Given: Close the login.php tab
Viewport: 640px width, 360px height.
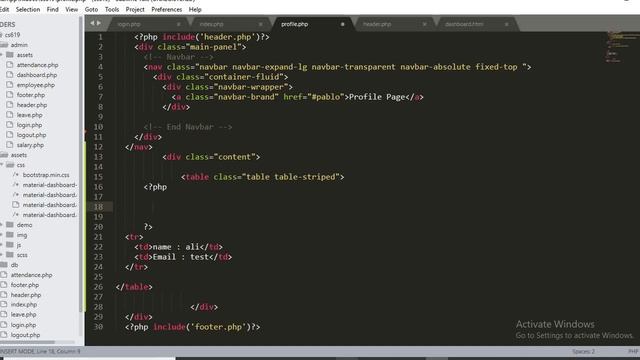Looking at the screenshot, I should coord(178,24).
